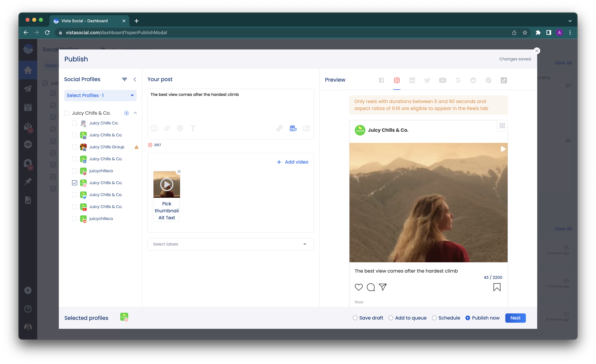Image resolution: width=596 pixels, height=364 pixels.
Task: Open the Reports sidebar icon
Action: click(x=28, y=200)
